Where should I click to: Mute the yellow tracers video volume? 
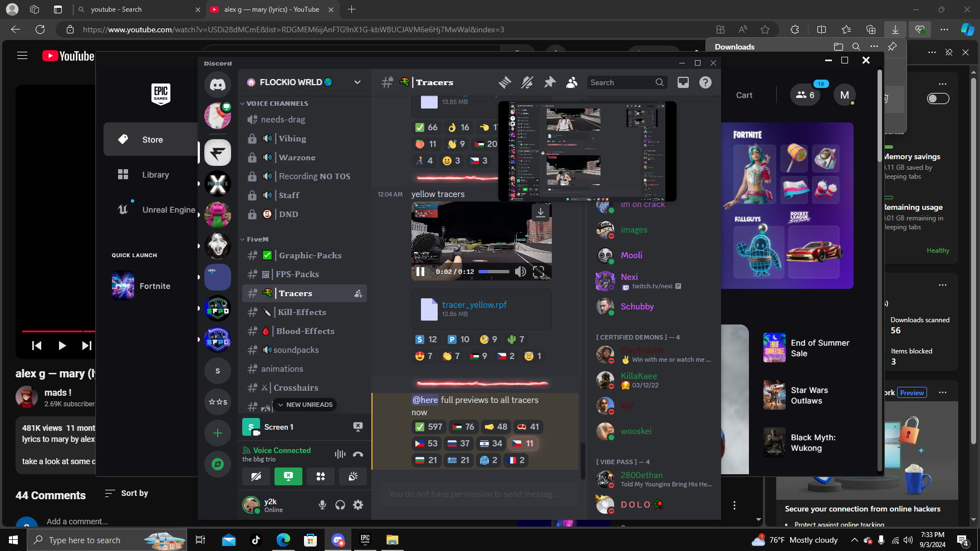click(x=520, y=272)
